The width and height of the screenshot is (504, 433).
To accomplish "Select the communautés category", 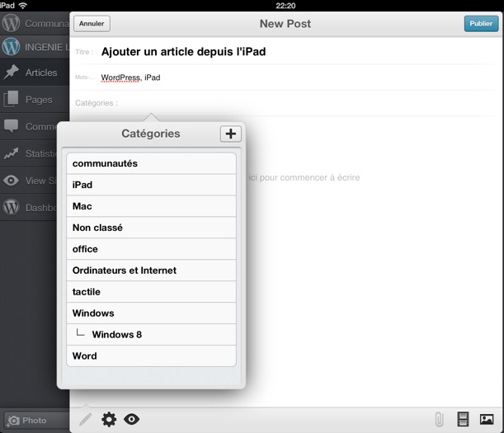I will (x=151, y=163).
